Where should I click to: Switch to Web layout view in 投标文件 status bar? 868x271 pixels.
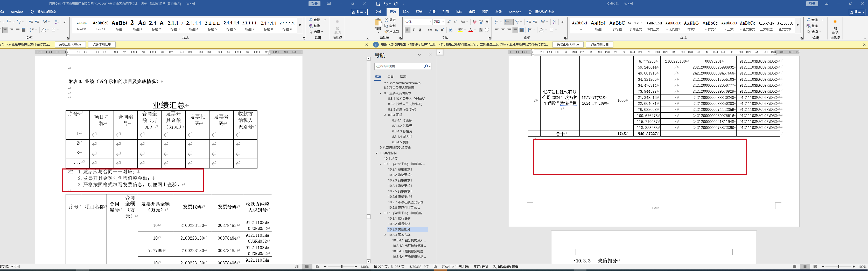point(815,267)
